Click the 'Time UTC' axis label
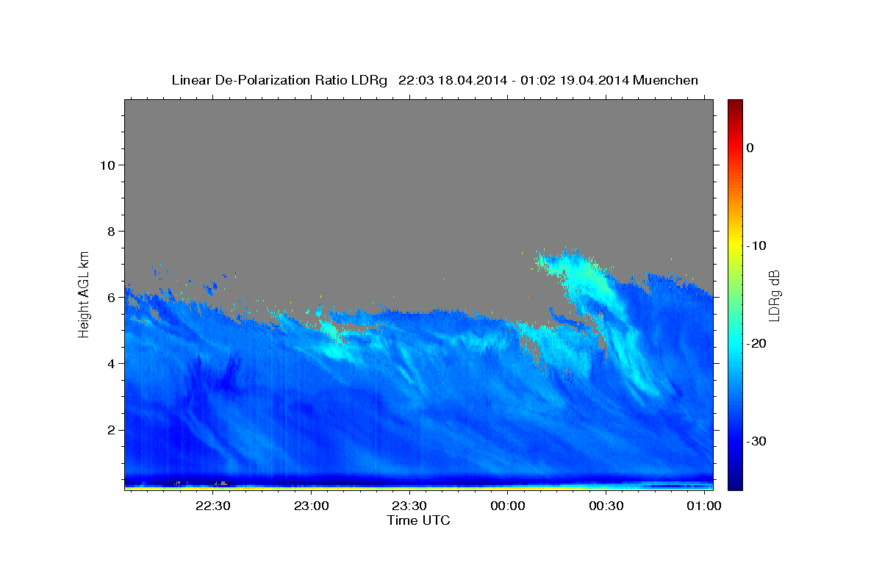This screenshot has height=588, width=882. [418, 520]
